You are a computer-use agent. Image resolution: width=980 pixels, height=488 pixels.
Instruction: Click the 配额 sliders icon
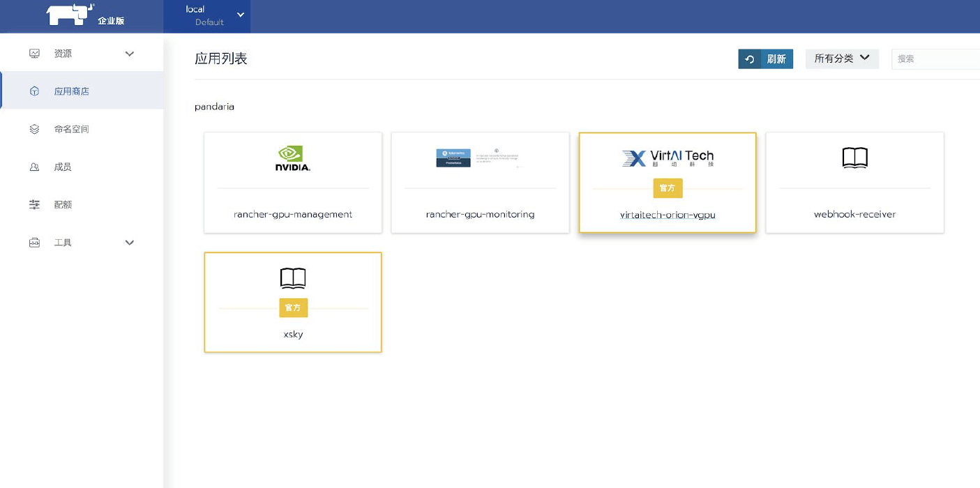click(34, 205)
